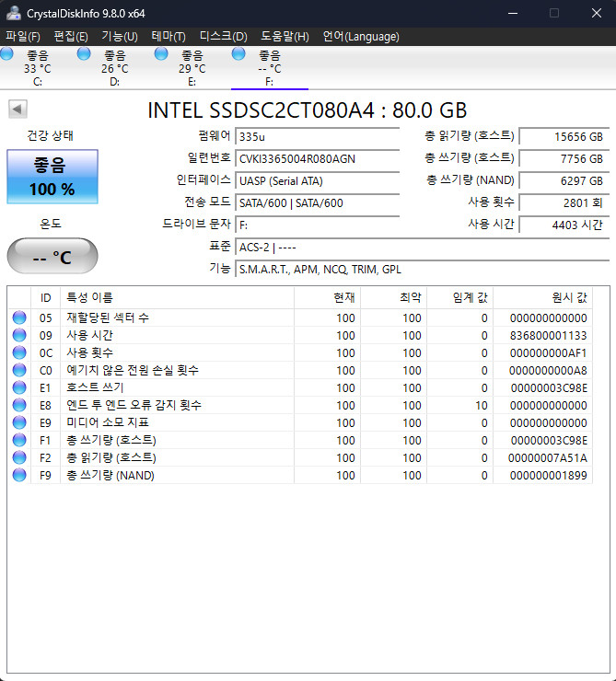Click the blue status orb above C: drive

pyautogui.click(x=6, y=54)
